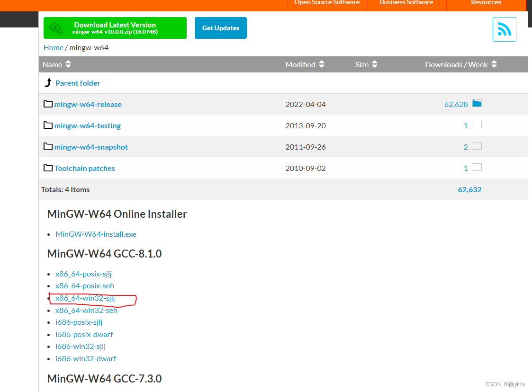Go to Home in the breadcrumb
Viewport: 532px width, 392px height.
[53, 47]
